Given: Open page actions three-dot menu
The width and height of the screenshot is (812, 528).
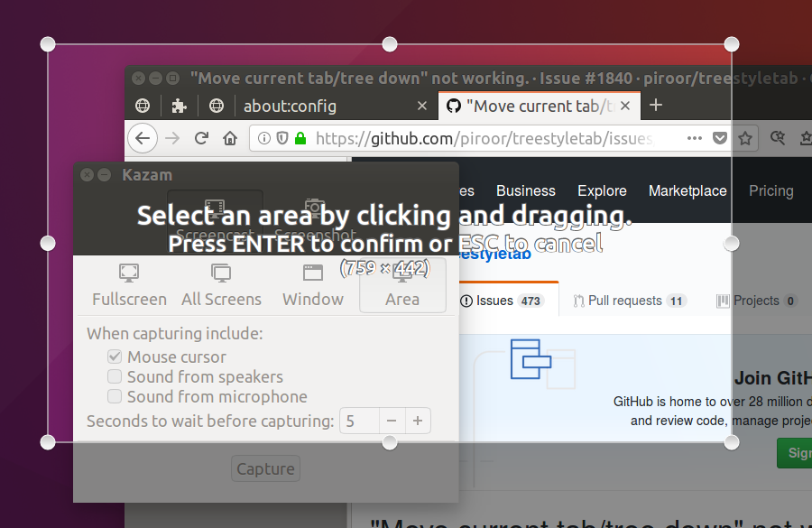Looking at the screenshot, I should click(x=695, y=138).
